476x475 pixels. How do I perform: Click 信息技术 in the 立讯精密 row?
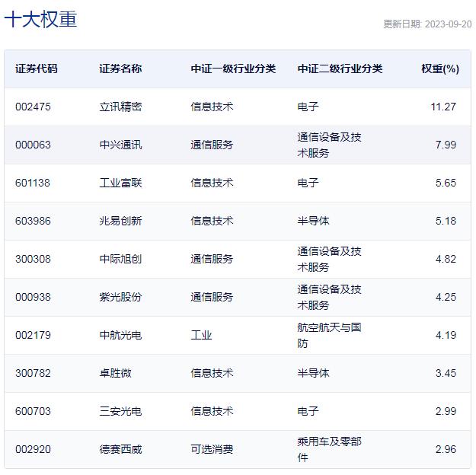coord(212,107)
